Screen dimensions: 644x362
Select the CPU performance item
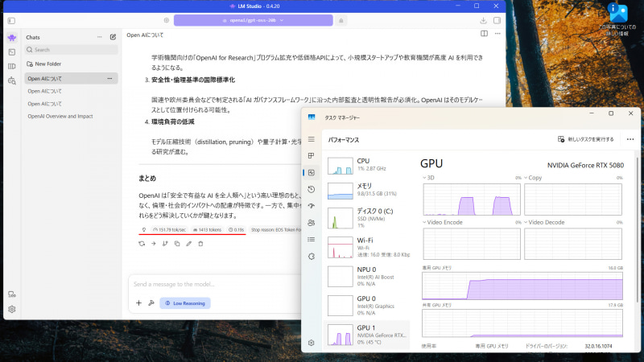[368, 165]
